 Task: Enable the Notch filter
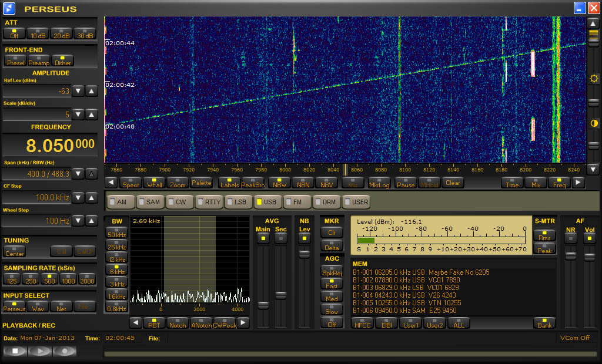tap(178, 323)
